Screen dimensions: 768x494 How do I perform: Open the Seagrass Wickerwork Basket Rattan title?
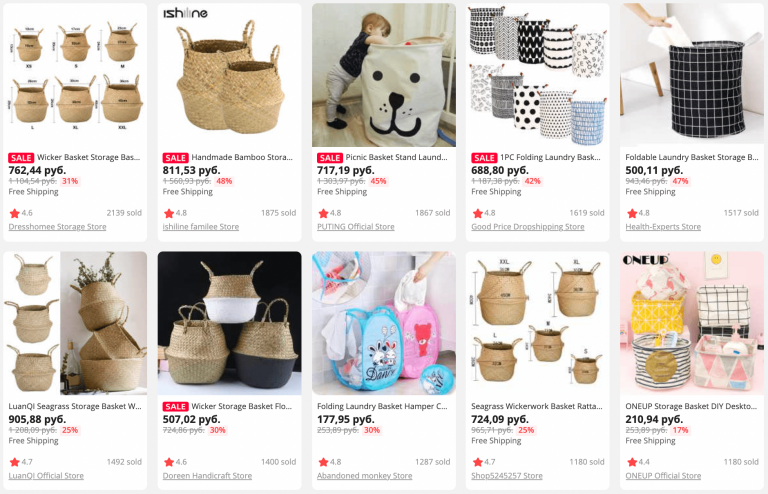click(537, 406)
